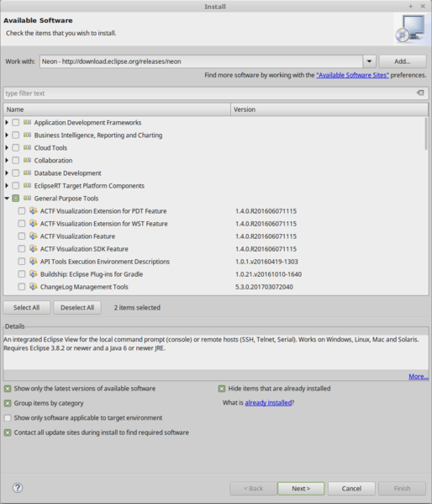
Task: Click the type filter text field
Action: (x=216, y=93)
